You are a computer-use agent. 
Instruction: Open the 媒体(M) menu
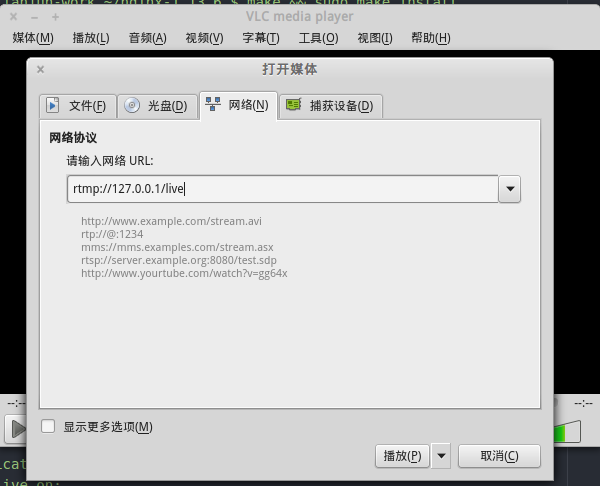click(33, 38)
